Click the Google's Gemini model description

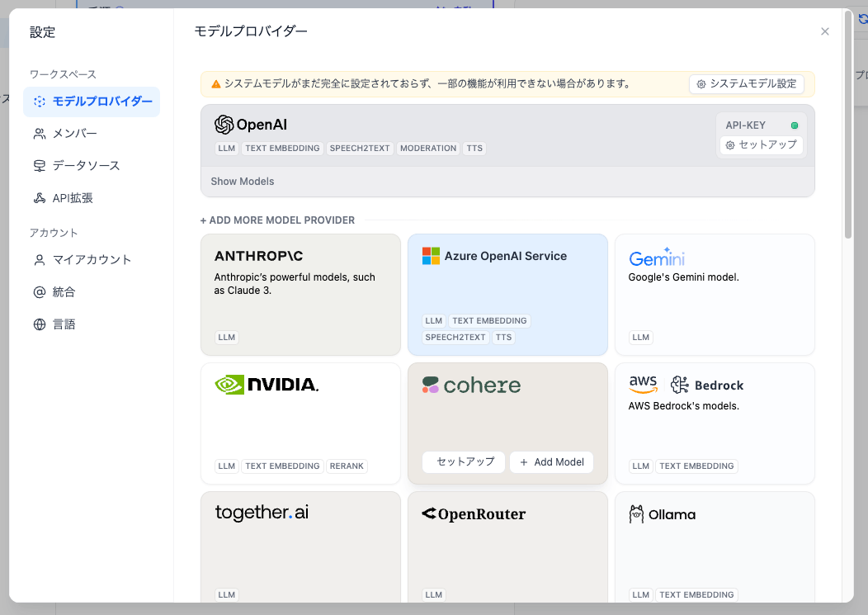[x=684, y=277]
